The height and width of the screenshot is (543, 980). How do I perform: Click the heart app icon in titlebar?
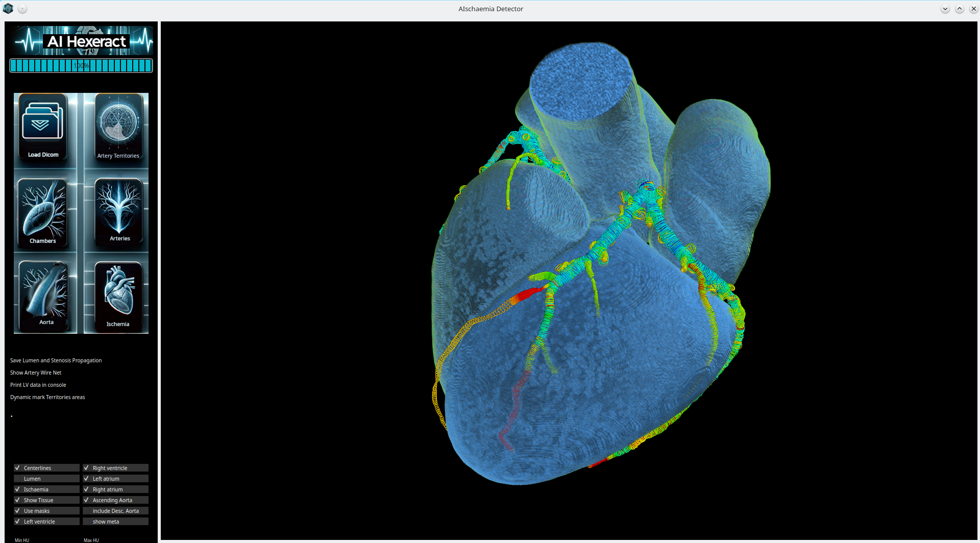(x=8, y=8)
